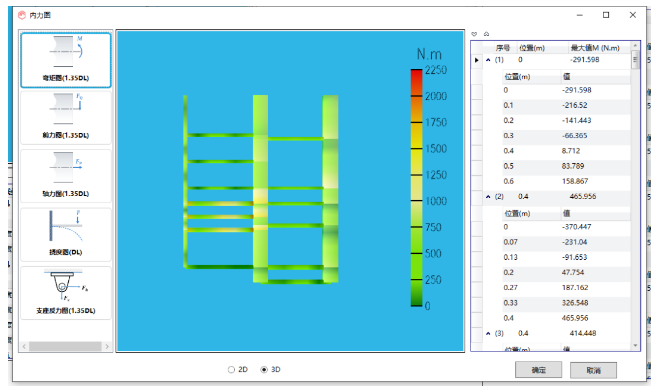658x388 pixels.
Task: Click the diagram list horizontal scrollbar thumb
Action: point(65,346)
